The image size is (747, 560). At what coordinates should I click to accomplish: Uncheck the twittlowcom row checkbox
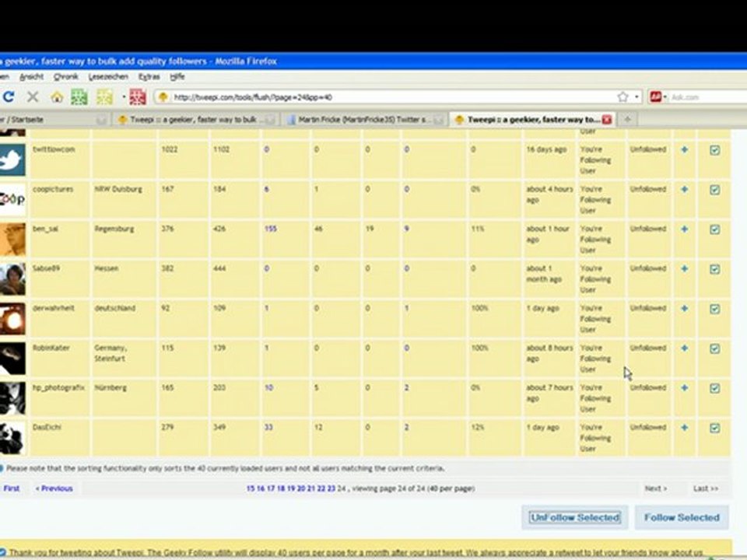(x=714, y=150)
